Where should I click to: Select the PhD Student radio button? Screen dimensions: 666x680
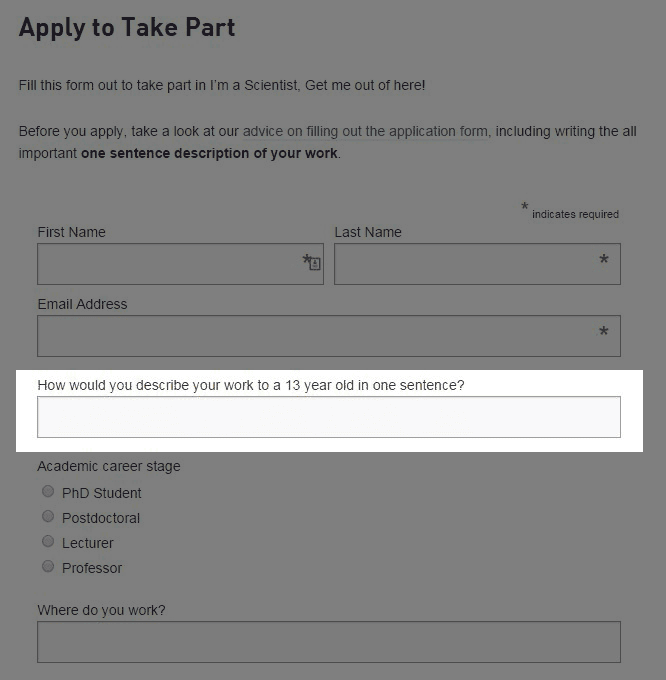(x=48, y=492)
